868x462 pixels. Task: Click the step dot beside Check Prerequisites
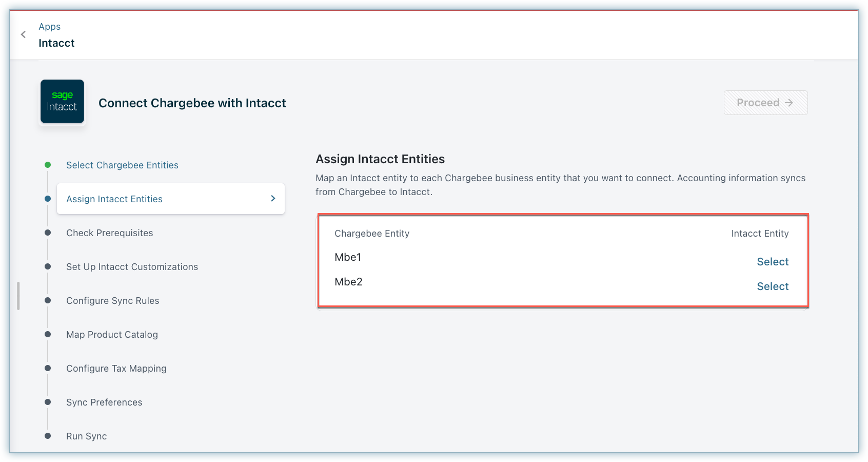pyautogui.click(x=48, y=233)
